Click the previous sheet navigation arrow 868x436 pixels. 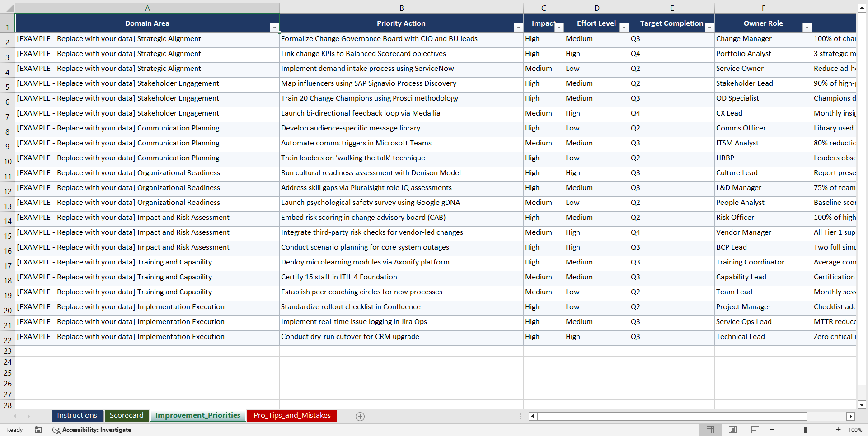click(15, 416)
